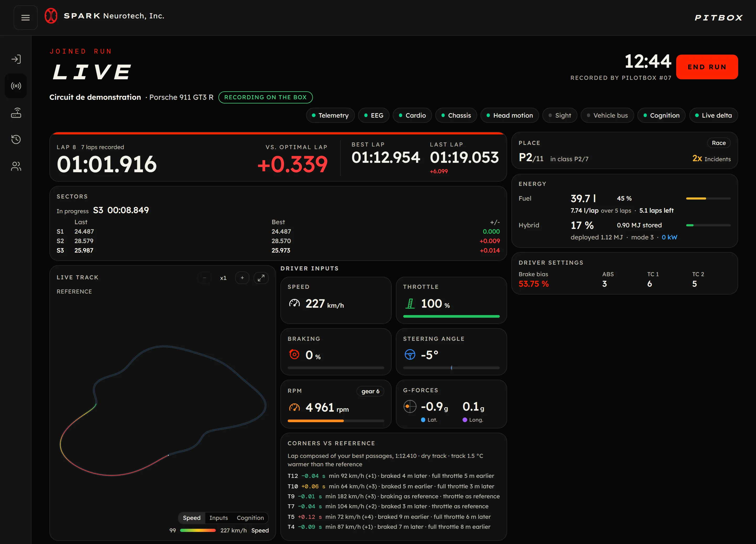Viewport: 756px width, 544px height.
Task: Click the RPM gauge icon
Action: (294, 407)
